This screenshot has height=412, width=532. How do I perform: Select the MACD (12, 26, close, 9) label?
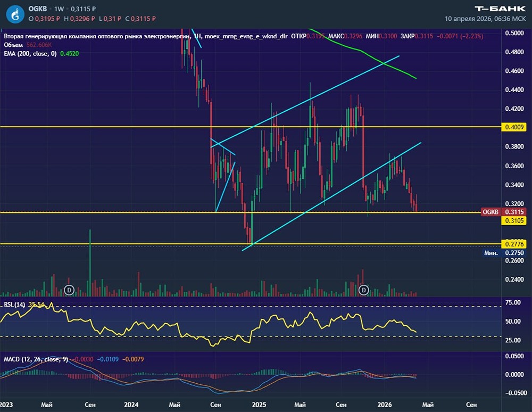coord(36,359)
